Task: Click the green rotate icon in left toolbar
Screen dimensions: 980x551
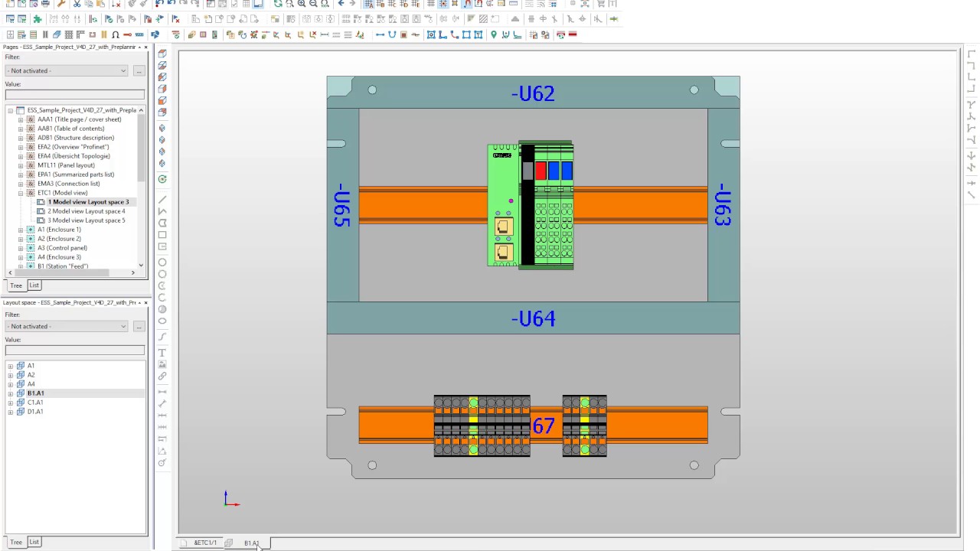Action: [x=162, y=179]
